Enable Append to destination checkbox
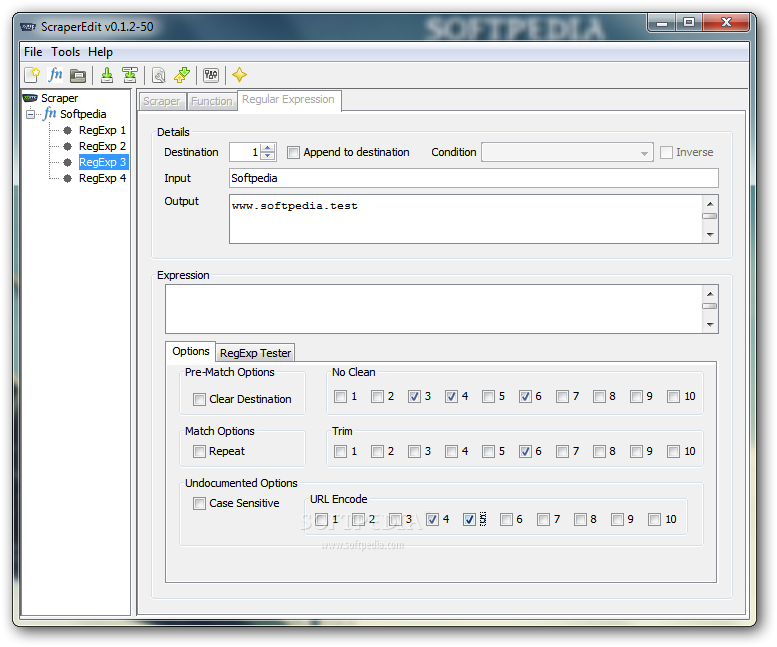The image size is (777, 647). pos(293,153)
